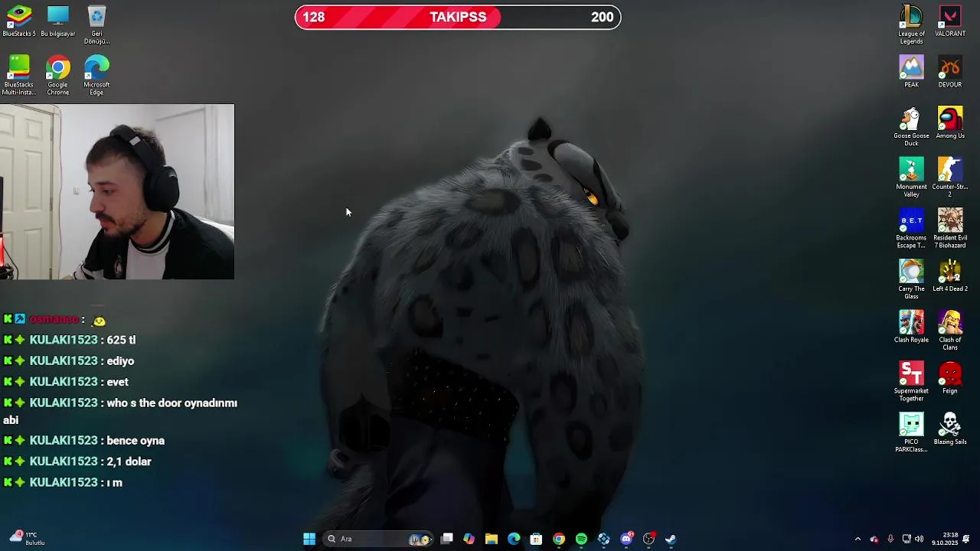The width and height of the screenshot is (980, 551).
Task: Select the Clash of Clans icon
Action: [x=950, y=331]
